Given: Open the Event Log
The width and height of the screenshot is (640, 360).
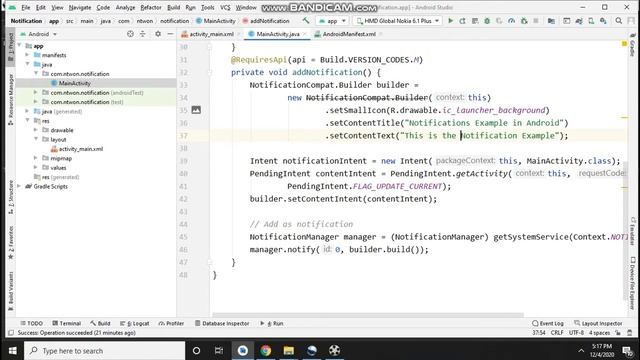Looking at the screenshot, I should [548, 323].
